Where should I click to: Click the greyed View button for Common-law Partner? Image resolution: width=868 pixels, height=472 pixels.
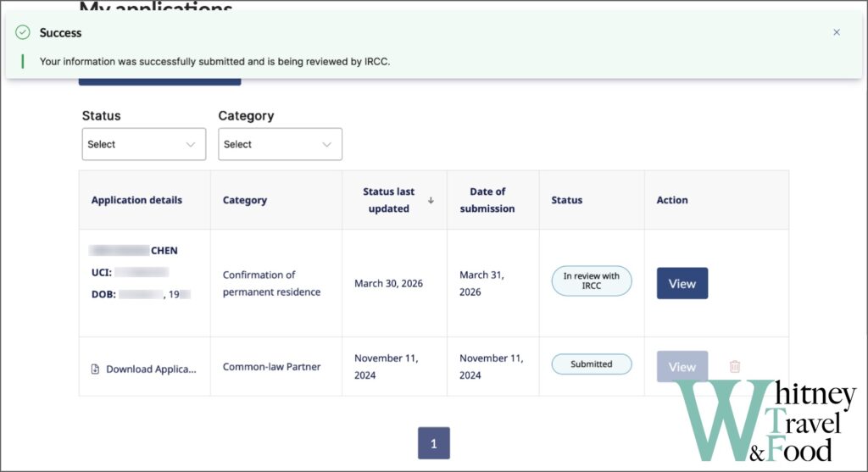682,366
